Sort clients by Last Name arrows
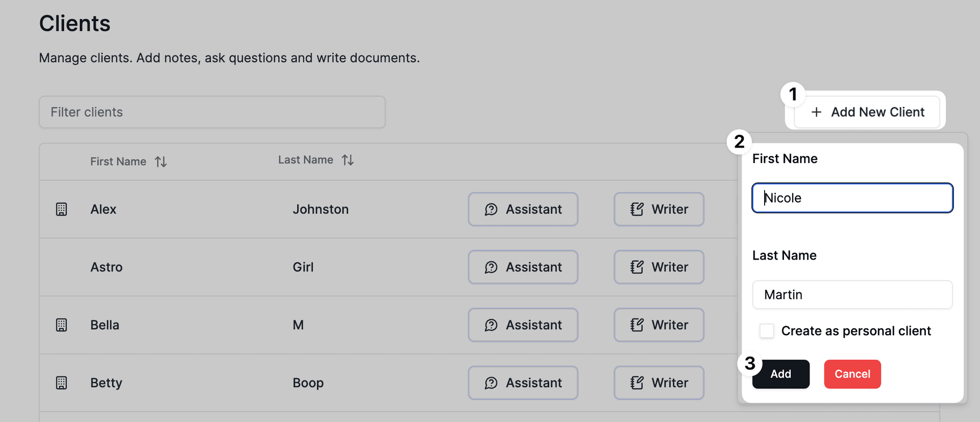The image size is (980, 422). 348,160
